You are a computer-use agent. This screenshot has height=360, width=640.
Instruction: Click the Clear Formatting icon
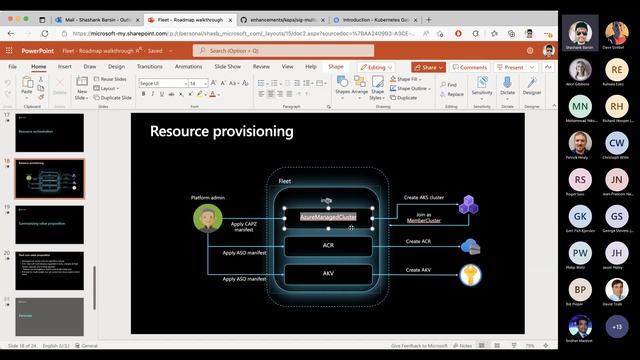(245, 83)
